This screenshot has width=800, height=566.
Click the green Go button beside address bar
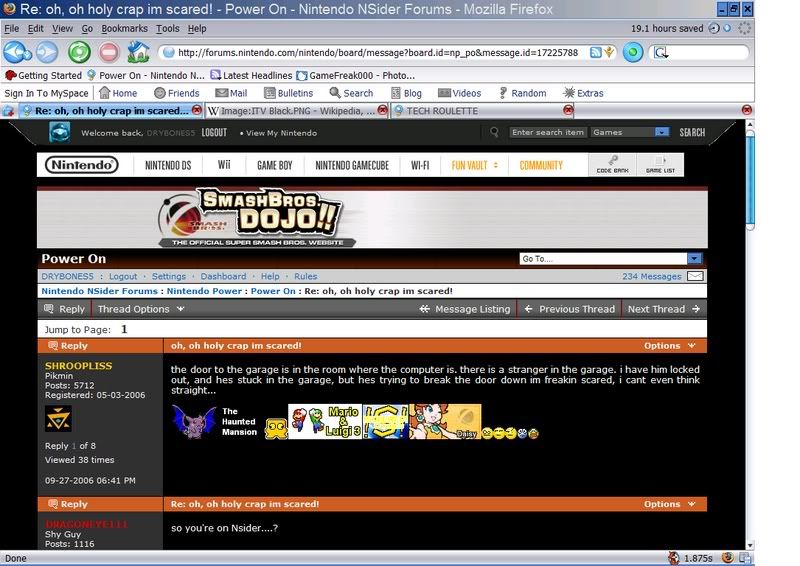click(633, 52)
